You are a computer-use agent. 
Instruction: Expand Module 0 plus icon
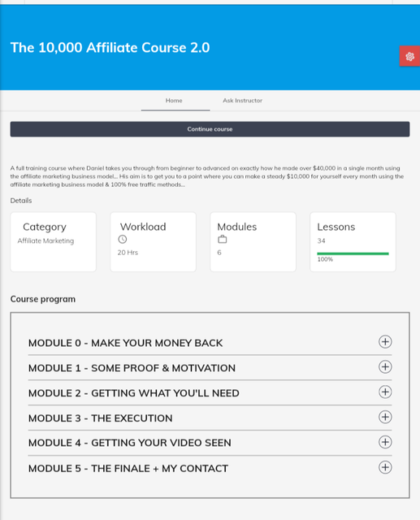click(x=385, y=341)
